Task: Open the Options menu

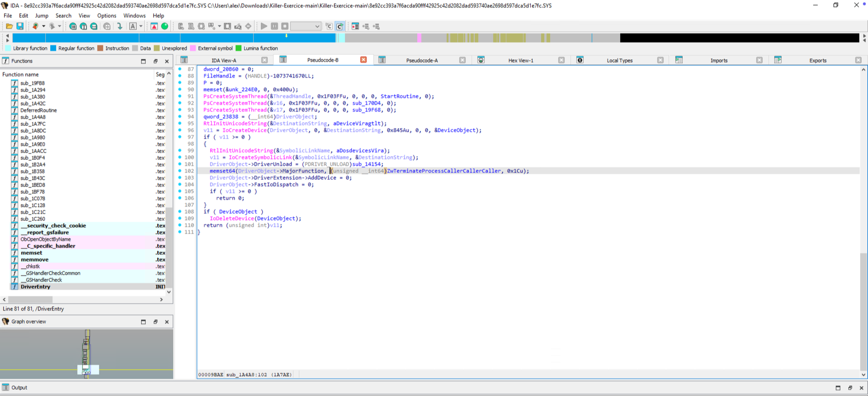Action: [x=107, y=15]
